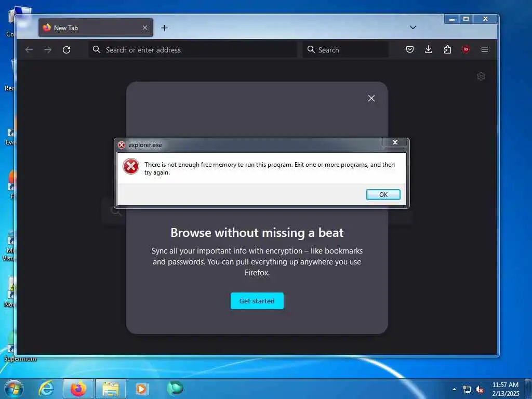
Task: Open Windows Explorer from taskbar
Action: point(111,389)
